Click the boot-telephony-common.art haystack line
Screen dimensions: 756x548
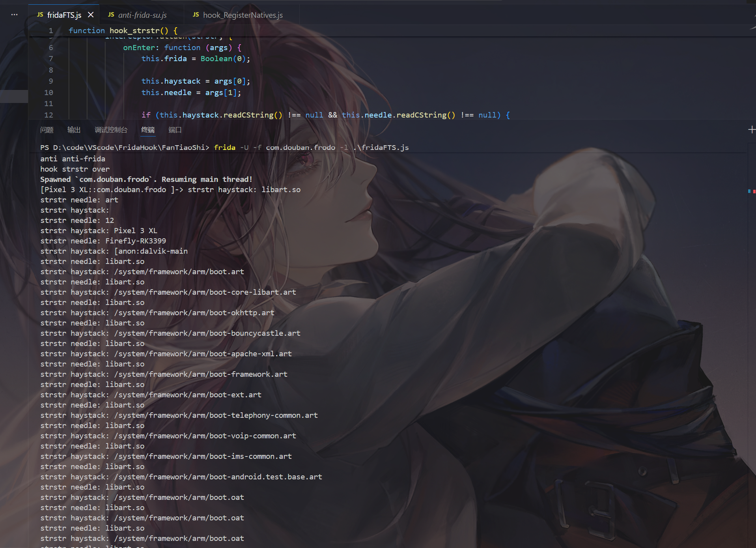click(x=179, y=415)
